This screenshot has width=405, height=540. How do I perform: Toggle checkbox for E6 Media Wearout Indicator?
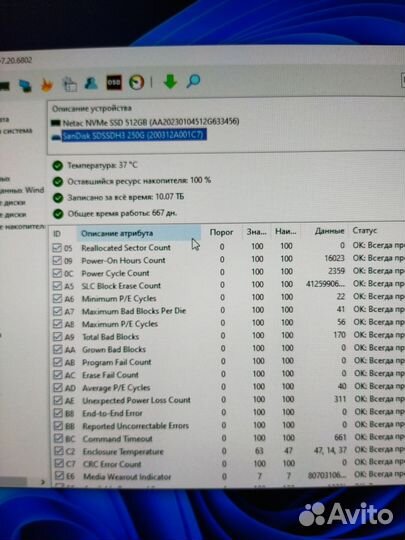[x=60, y=476]
